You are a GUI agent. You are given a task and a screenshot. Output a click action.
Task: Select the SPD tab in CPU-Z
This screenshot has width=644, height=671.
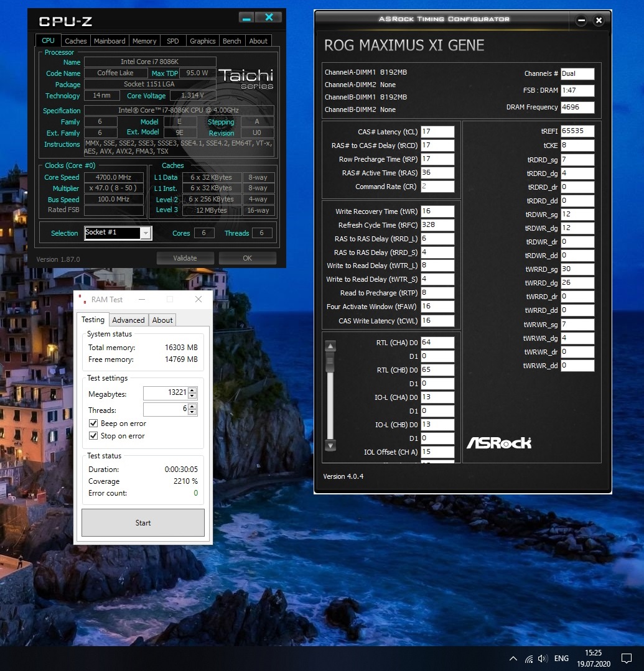click(173, 41)
